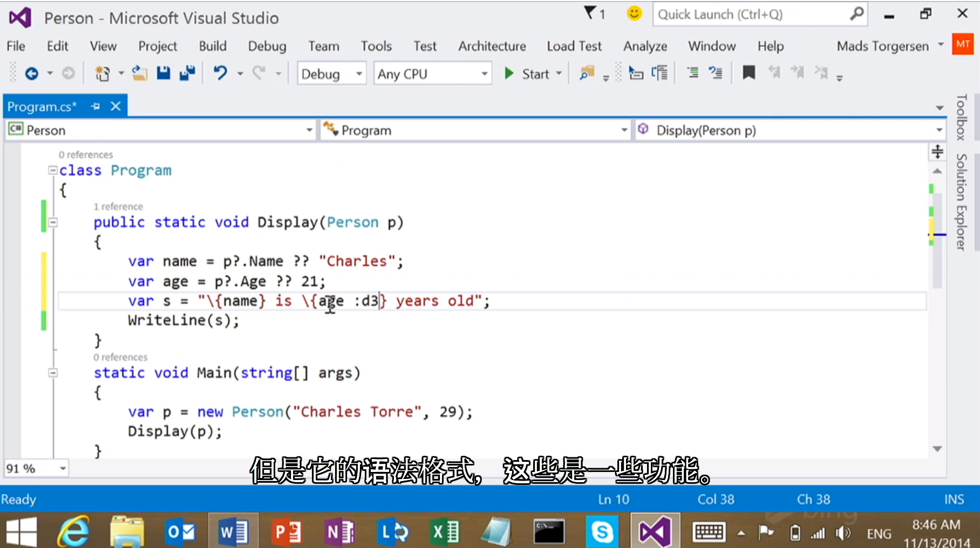Click 0 references above Main
Viewport: 980px width, 548px height.
click(120, 357)
